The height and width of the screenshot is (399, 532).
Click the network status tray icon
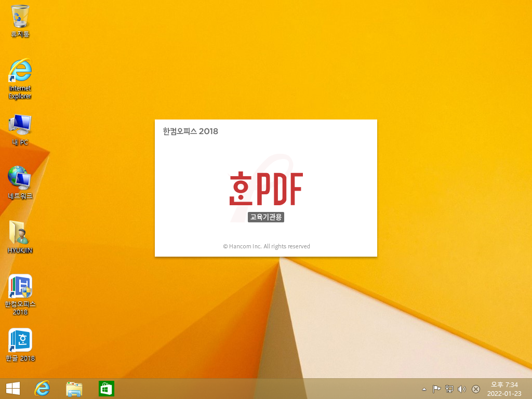449,389
